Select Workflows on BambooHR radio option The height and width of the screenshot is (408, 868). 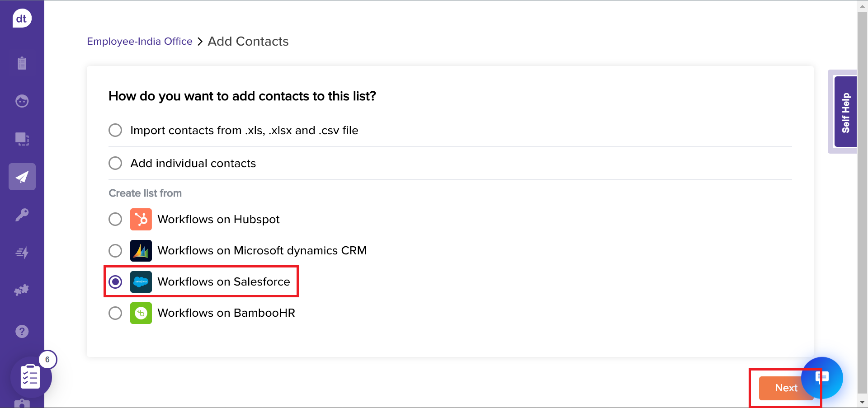pos(115,313)
